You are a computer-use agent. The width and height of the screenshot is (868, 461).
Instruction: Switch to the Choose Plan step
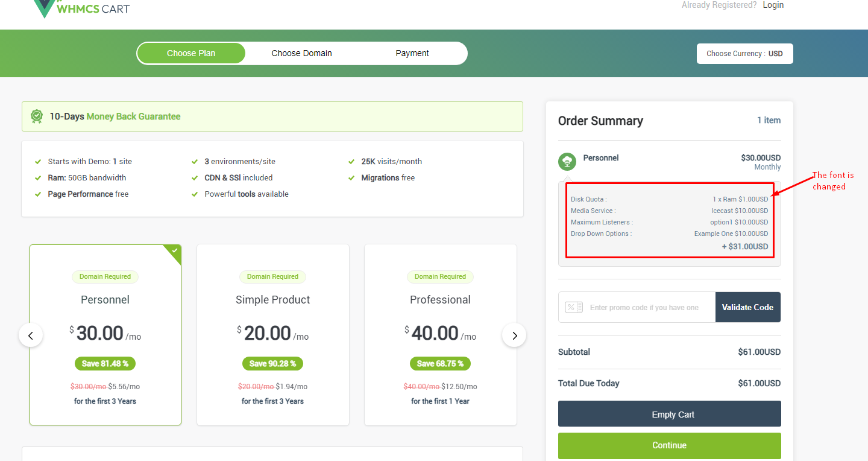191,53
